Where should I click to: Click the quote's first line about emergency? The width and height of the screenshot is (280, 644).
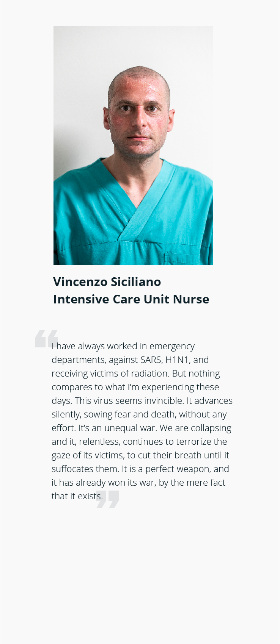point(123,347)
